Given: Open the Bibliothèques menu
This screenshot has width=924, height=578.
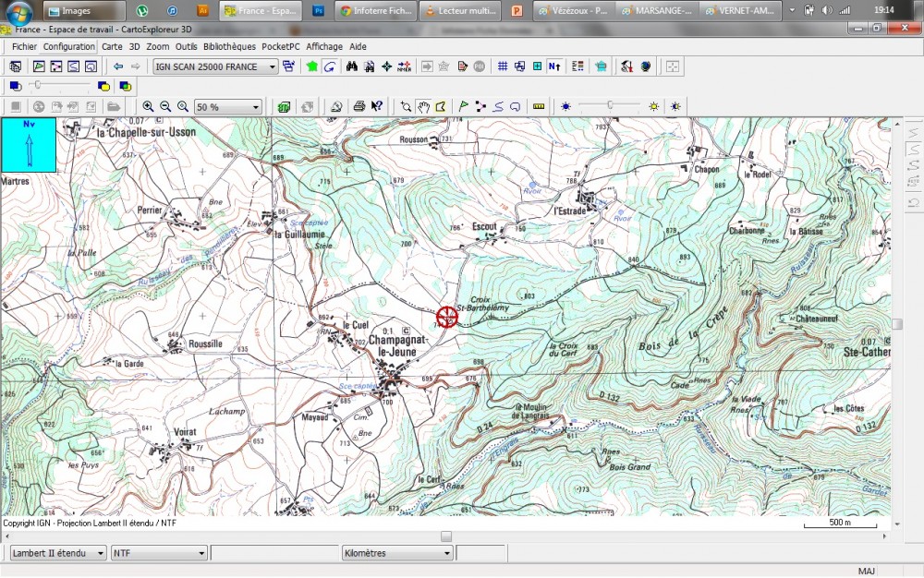Looking at the screenshot, I should pyautogui.click(x=229, y=46).
